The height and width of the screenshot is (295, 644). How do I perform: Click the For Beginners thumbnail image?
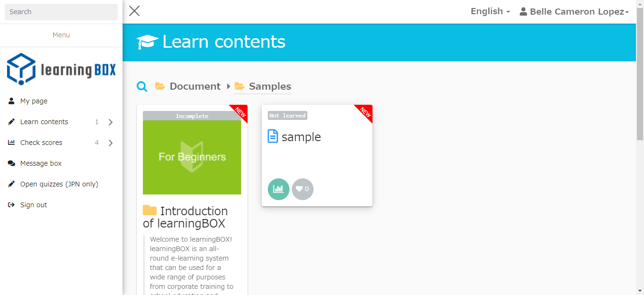point(192,157)
